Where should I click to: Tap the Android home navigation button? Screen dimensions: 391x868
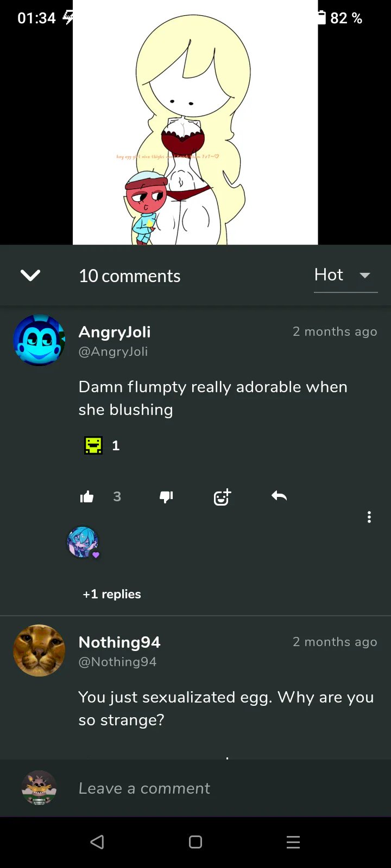coord(195,842)
